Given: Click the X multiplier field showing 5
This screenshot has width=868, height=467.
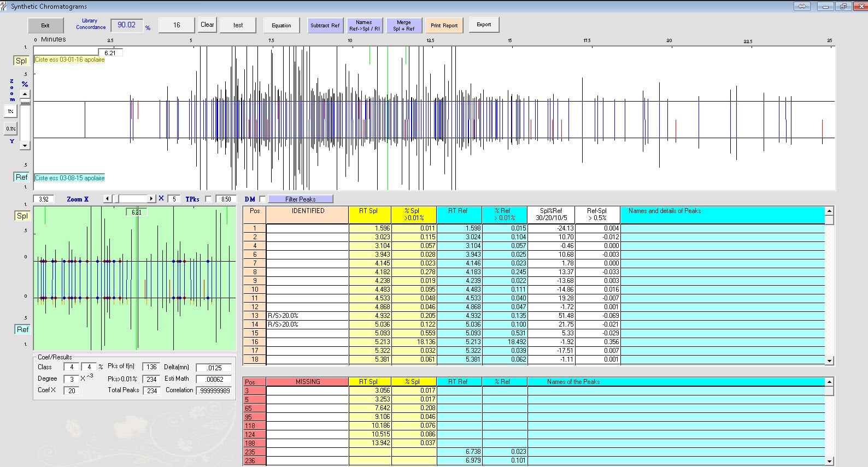Looking at the screenshot, I should (174, 199).
